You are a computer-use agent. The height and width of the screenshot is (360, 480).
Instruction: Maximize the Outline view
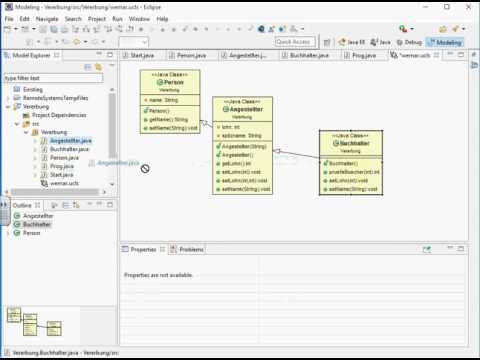tap(110, 204)
